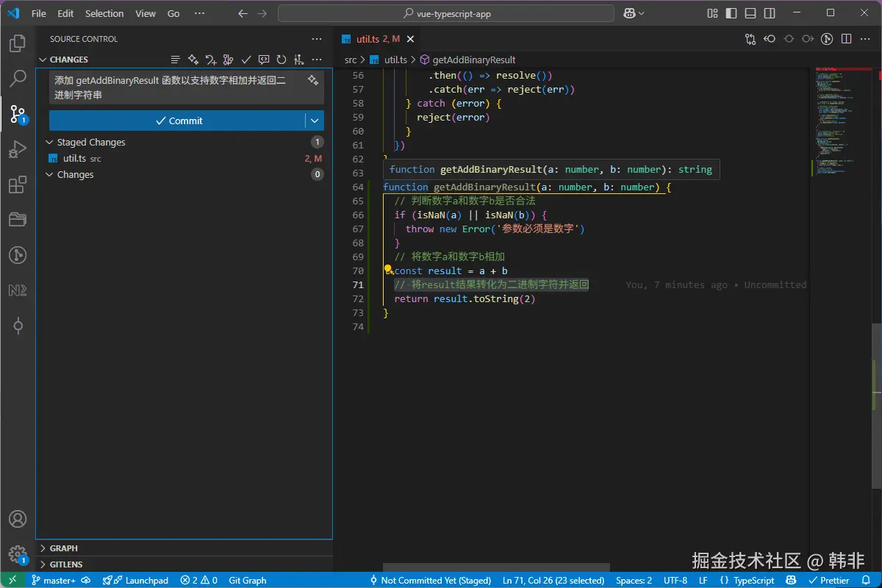The width and height of the screenshot is (882, 588).
Task: Open the Accounts icon in activity bar
Action: pos(18,520)
